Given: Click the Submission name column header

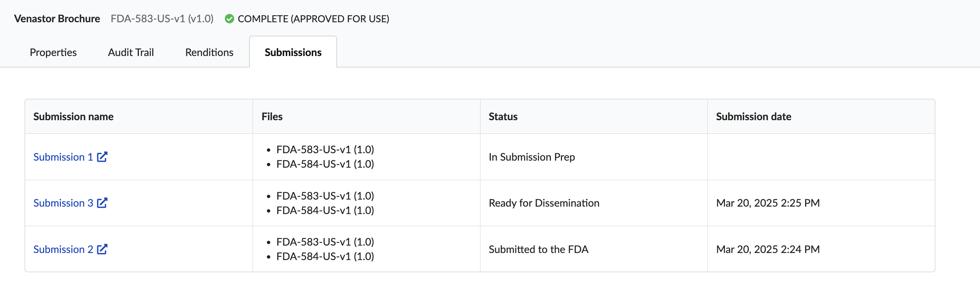Looking at the screenshot, I should click(x=73, y=116).
